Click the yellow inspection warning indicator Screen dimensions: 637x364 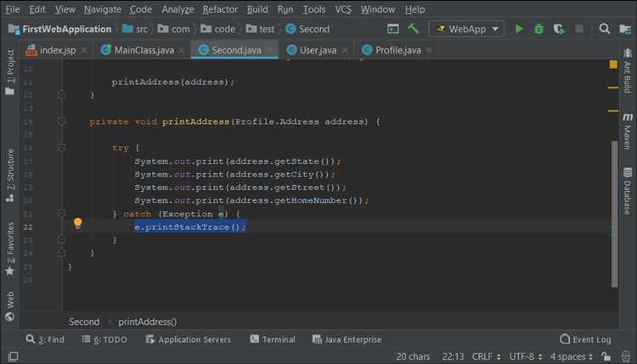point(613,64)
